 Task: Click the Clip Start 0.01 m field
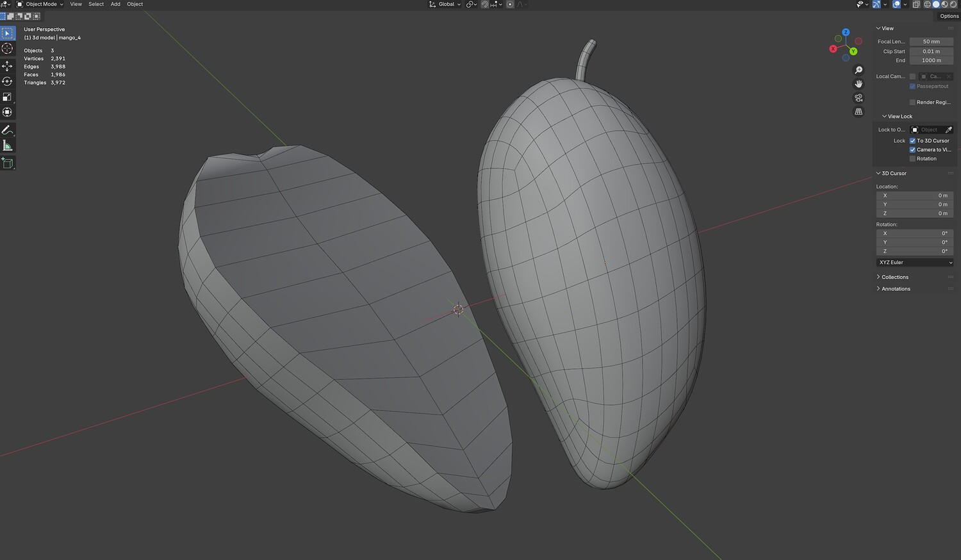coord(932,51)
